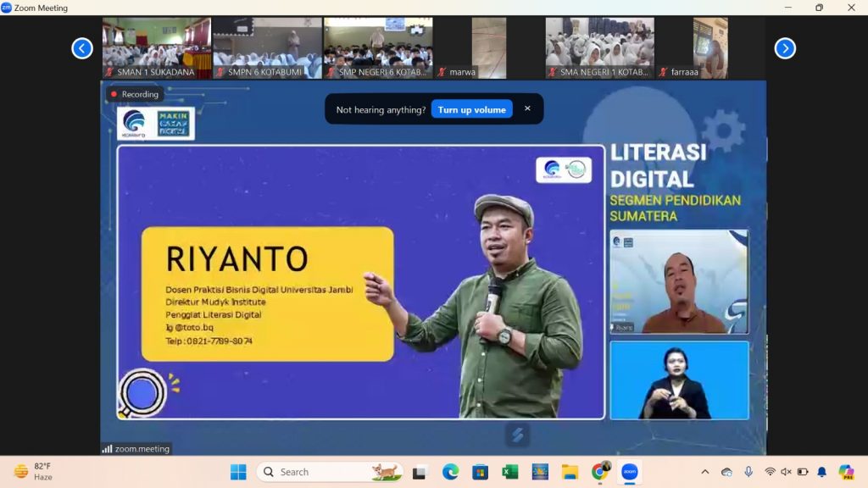Open Microsoft Store from the taskbar
The image size is (868, 488).
480,472
